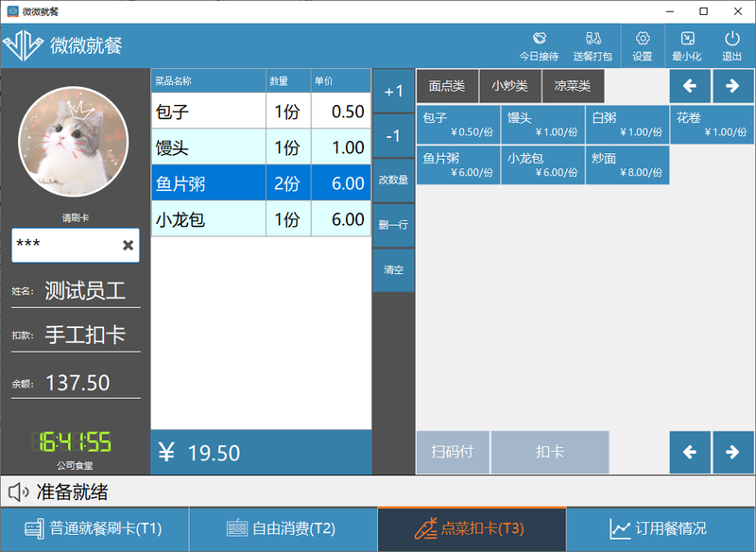Image resolution: width=756 pixels, height=552 pixels.
Task: Open the 今日接待 reception icon
Action: 539,46
